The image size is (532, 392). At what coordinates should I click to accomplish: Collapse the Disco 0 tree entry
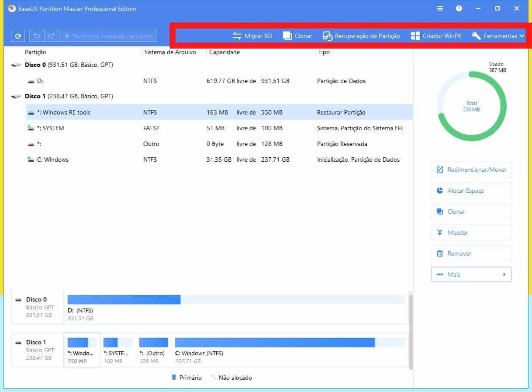click(x=16, y=65)
